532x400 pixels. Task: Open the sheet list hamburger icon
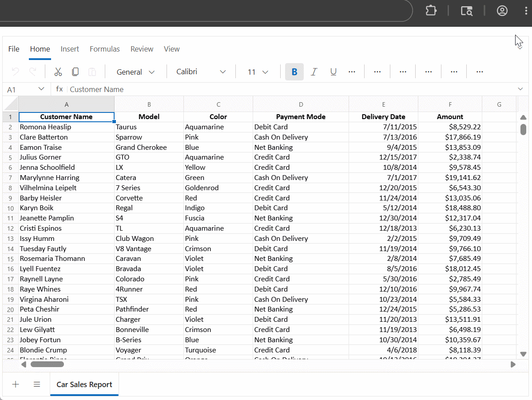(37, 384)
